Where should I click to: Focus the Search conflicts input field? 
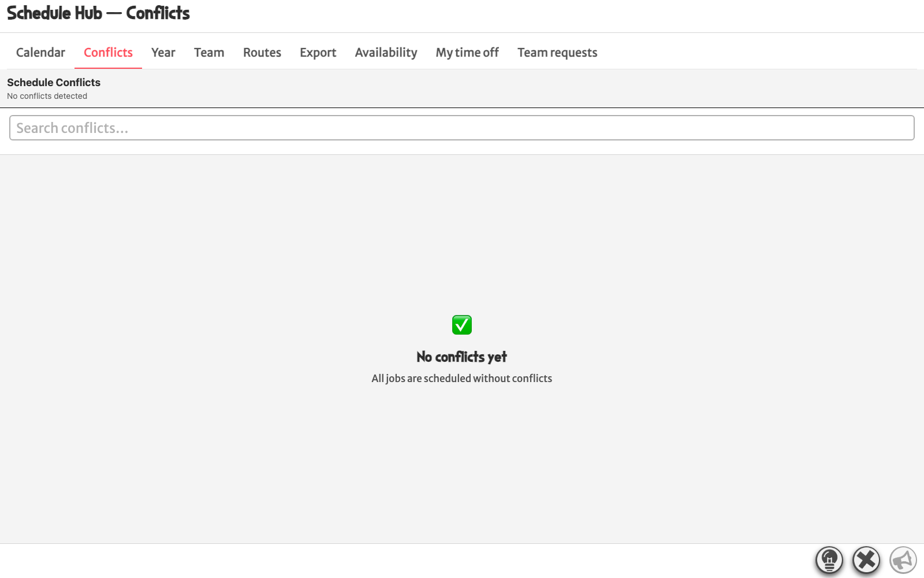pyautogui.click(x=462, y=128)
